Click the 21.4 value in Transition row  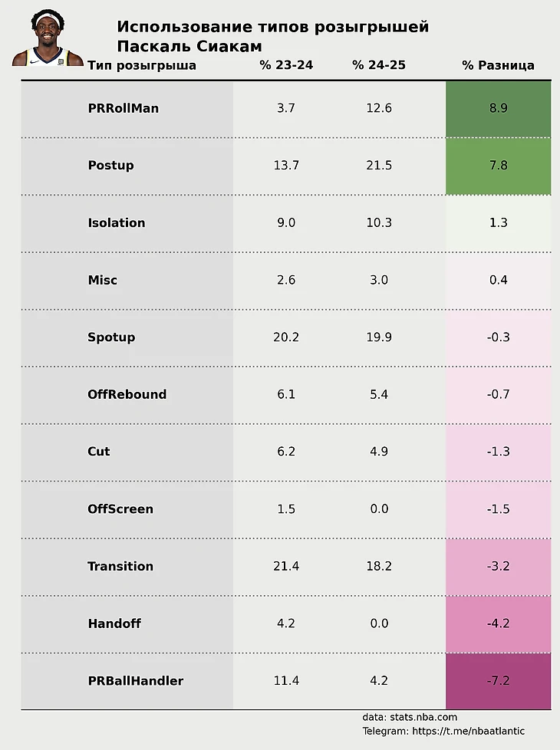coord(286,566)
